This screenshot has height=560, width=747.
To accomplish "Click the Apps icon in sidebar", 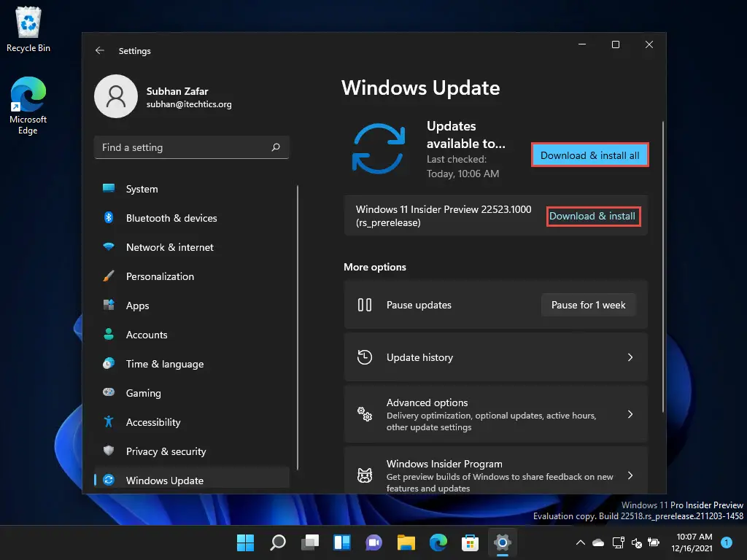I will (109, 306).
